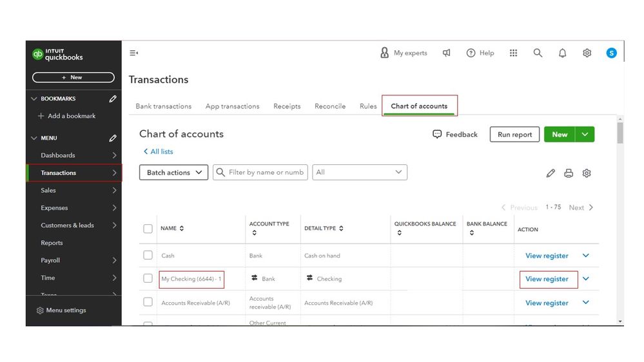Click the search magnifier icon
The height and width of the screenshot is (362, 644).
[x=538, y=53]
